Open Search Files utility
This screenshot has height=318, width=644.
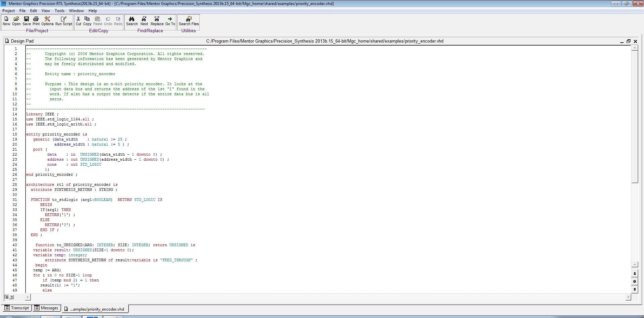189,21
